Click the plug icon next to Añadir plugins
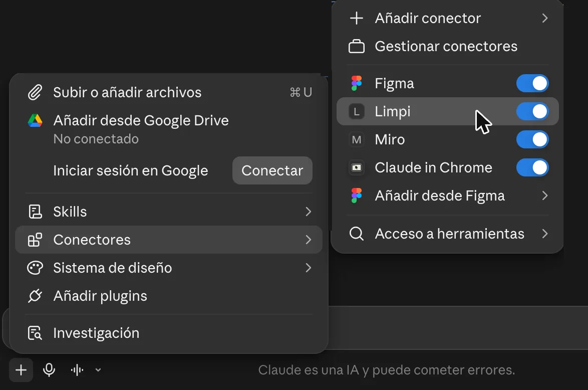This screenshot has width=588, height=390. (35, 296)
